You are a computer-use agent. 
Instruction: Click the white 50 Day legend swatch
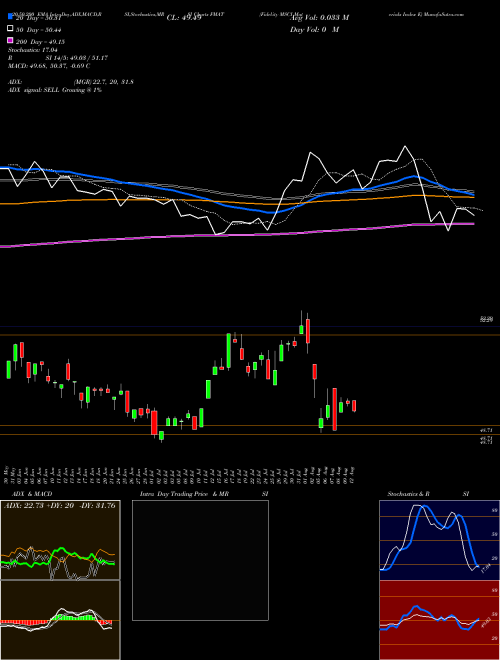coord(10,29)
